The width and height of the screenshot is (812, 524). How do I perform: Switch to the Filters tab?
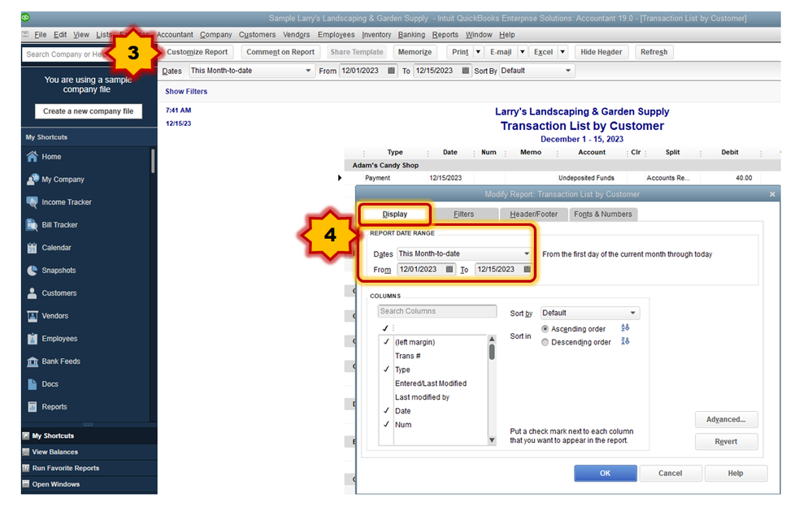click(463, 214)
